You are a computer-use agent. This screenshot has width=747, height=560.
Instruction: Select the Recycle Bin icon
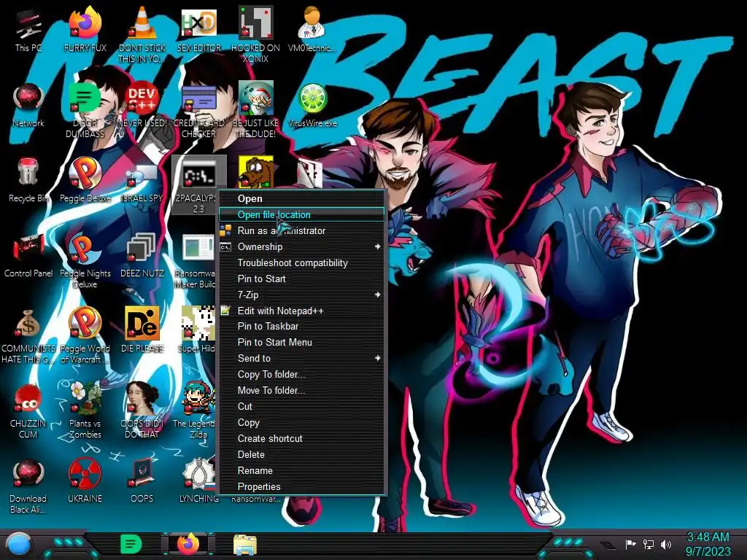click(x=28, y=181)
